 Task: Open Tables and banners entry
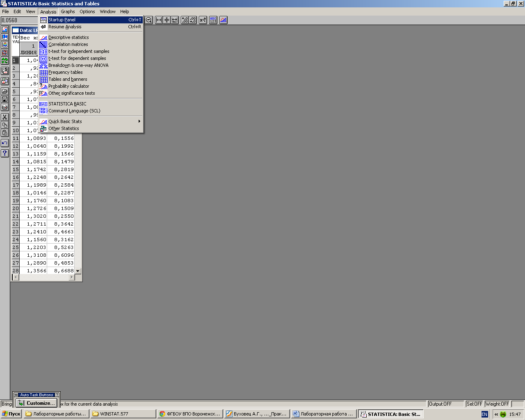[x=91, y=79]
